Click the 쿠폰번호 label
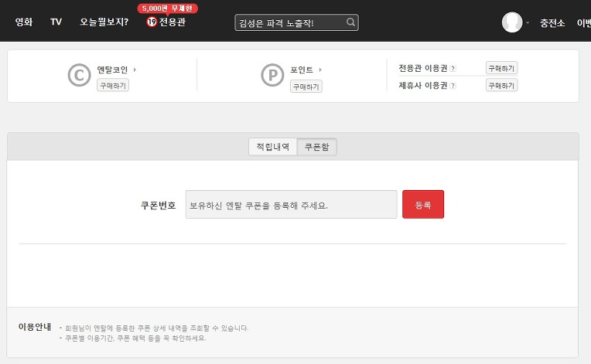The image size is (591, 364). (159, 205)
